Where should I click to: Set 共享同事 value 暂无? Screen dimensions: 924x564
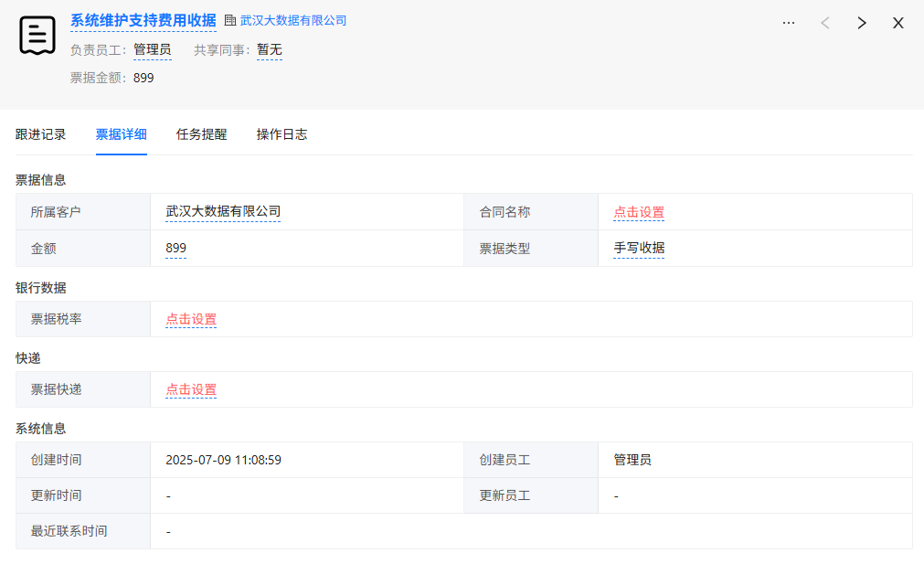coord(270,50)
